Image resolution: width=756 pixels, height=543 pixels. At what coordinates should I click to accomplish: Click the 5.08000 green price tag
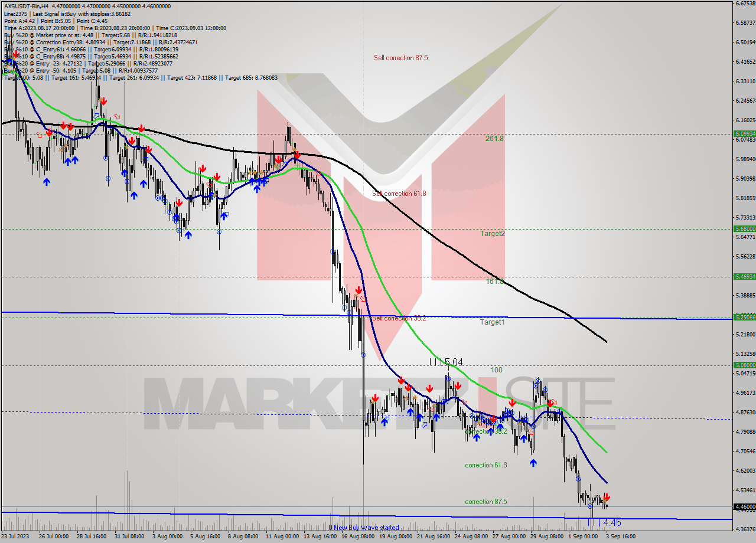tap(744, 365)
